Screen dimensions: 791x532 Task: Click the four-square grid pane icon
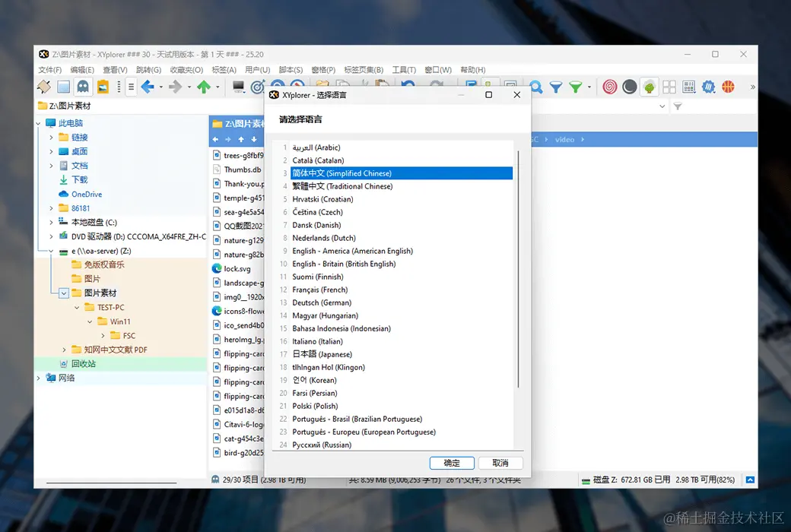click(x=669, y=87)
